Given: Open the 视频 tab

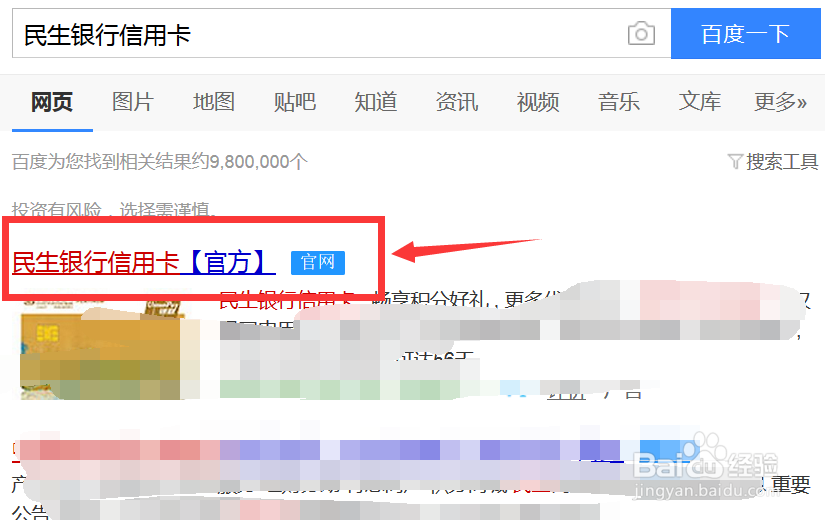Looking at the screenshot, I should click(538, 102).
